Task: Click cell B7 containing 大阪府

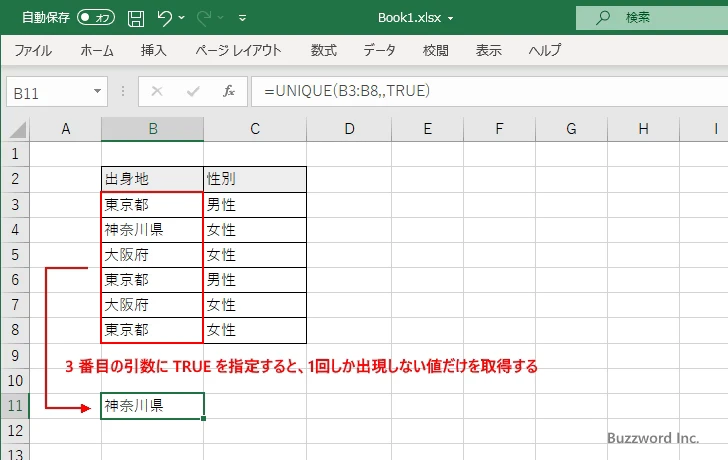Action: click(152, 305)
